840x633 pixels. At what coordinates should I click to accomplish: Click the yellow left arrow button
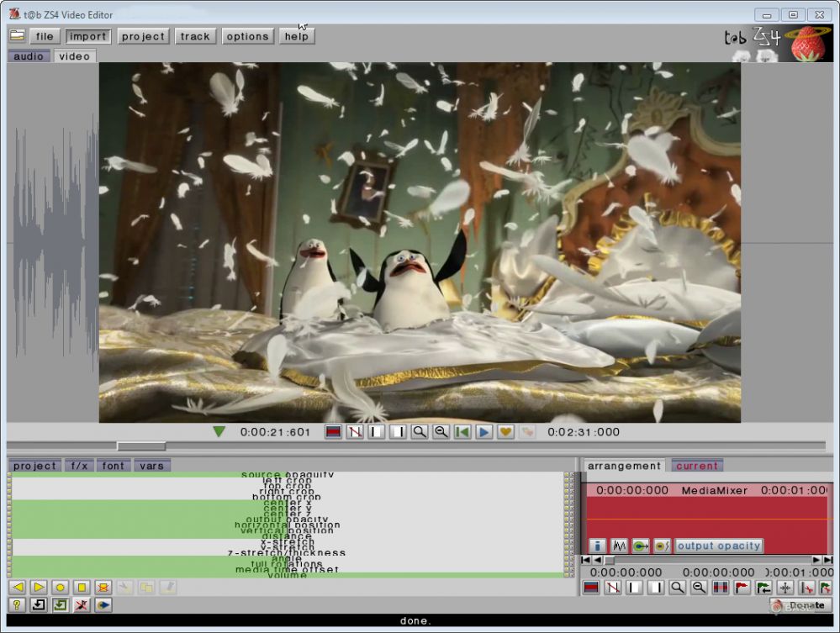[17, 588]
